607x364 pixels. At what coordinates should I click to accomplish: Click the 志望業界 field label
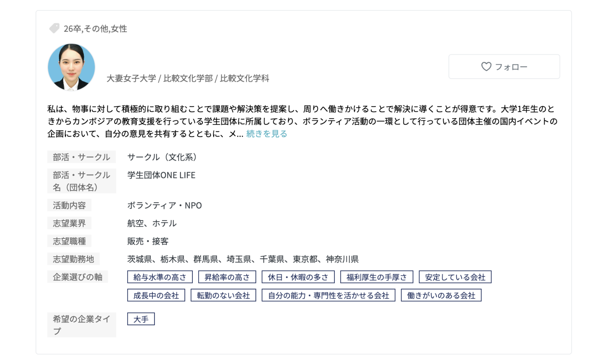click(69, 224)
